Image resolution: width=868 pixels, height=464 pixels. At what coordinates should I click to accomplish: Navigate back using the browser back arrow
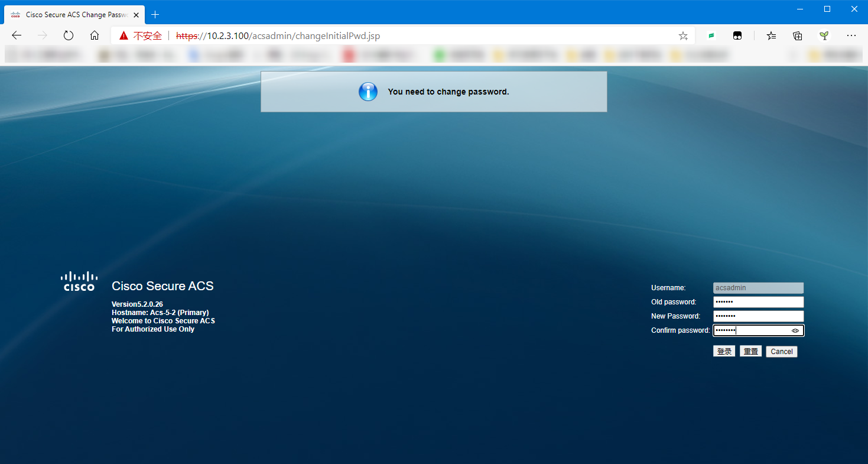coord(16,35)
